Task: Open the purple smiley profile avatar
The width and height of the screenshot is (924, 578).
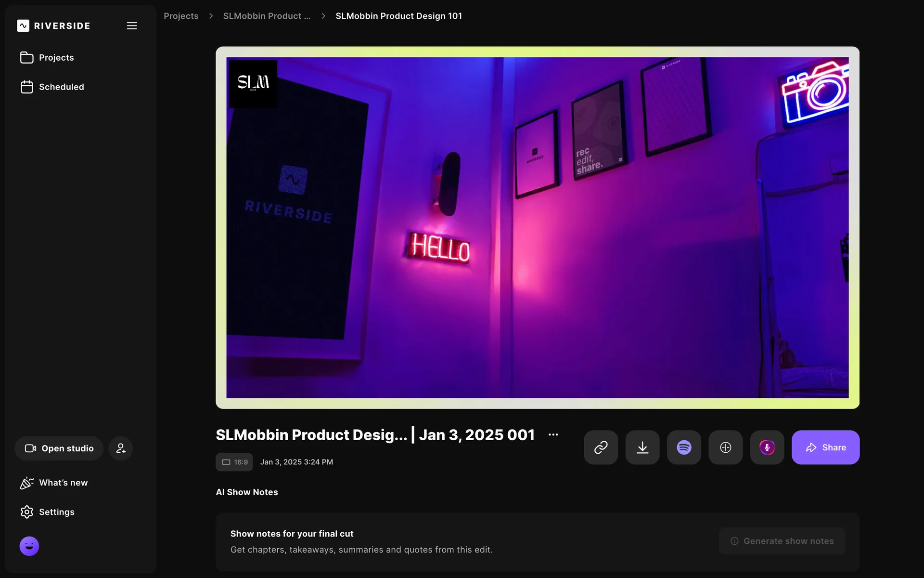Action: click(x=29, y=546)
